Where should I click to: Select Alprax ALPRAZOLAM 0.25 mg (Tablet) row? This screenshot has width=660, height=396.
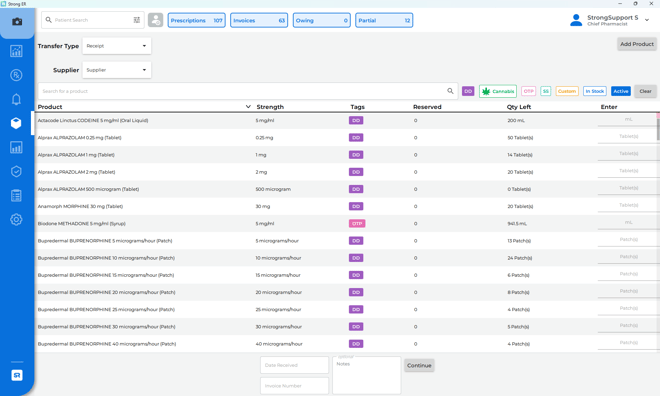pyautogui.click(x=347, y=138)
